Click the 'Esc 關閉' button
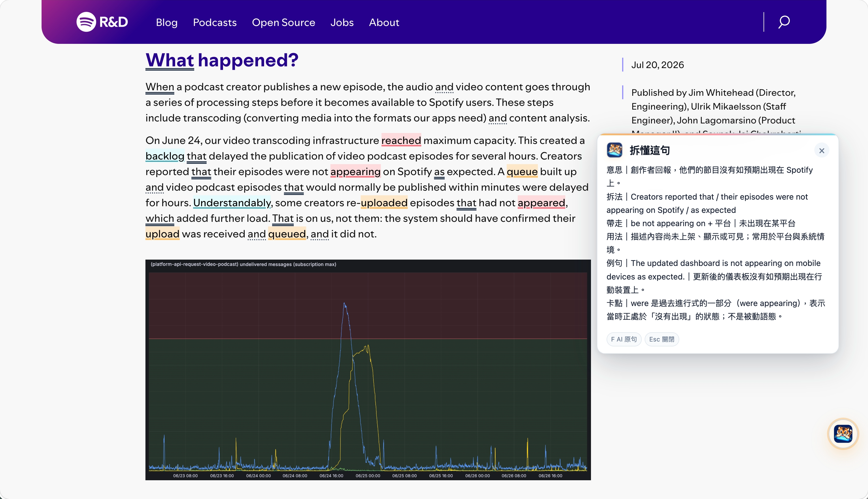 pos(662,339)
